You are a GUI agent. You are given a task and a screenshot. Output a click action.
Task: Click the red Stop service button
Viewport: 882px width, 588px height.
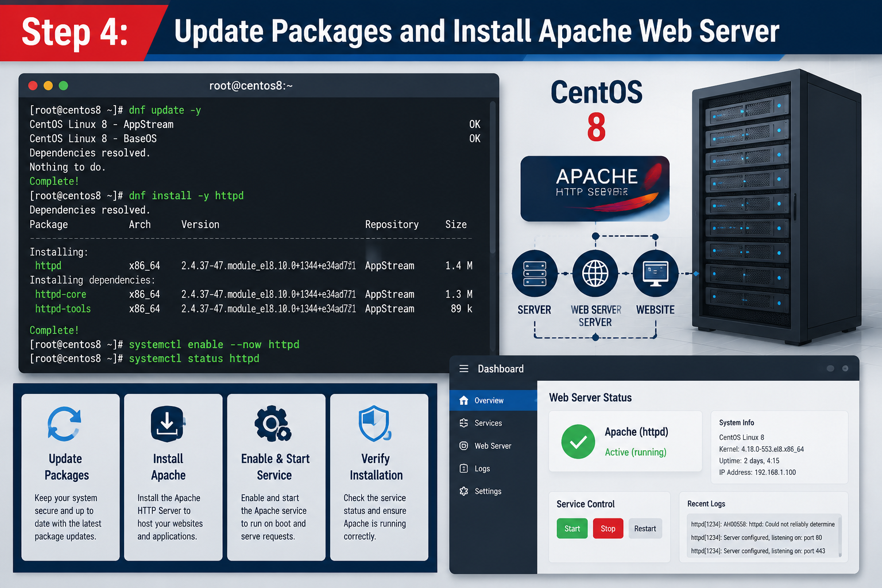click(x=608, y=529)
